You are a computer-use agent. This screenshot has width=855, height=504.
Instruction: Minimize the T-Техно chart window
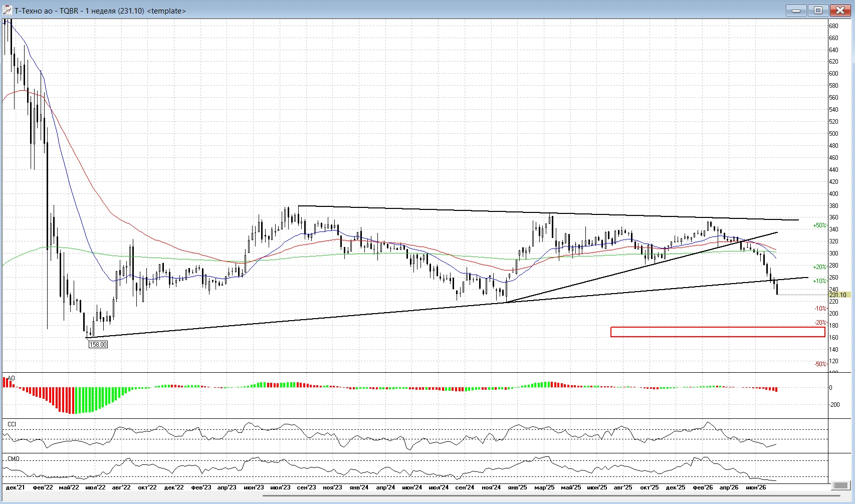pyautogui.click(x=796, y=11)
